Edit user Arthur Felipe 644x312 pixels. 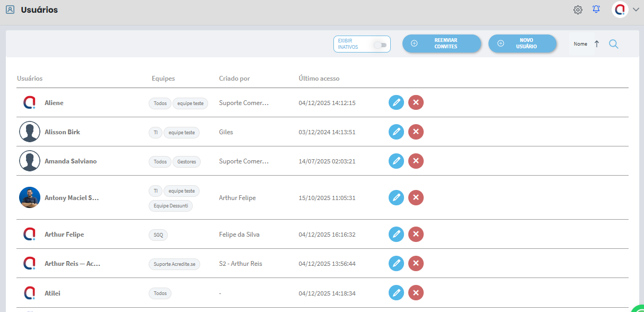(x=396, y=234)
